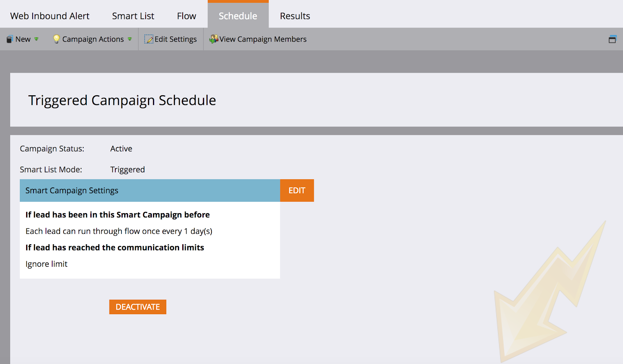The width and height of the screenshot is (623, 364).
Task: Click the New clipboard icon in toolbar
Action: point(10,39)
